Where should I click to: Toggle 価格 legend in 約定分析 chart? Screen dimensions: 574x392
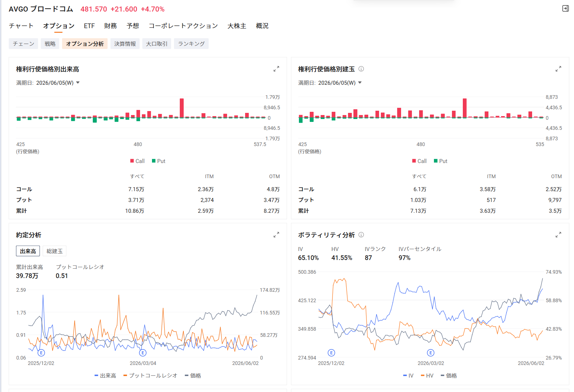[x=193, y=375]
